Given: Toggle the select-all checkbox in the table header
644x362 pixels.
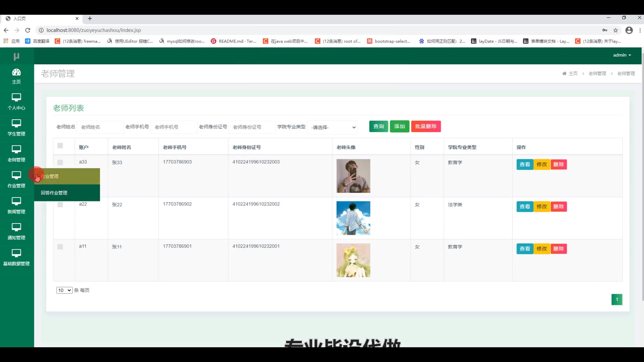Looking at the screenshot, I should (60, 145).
